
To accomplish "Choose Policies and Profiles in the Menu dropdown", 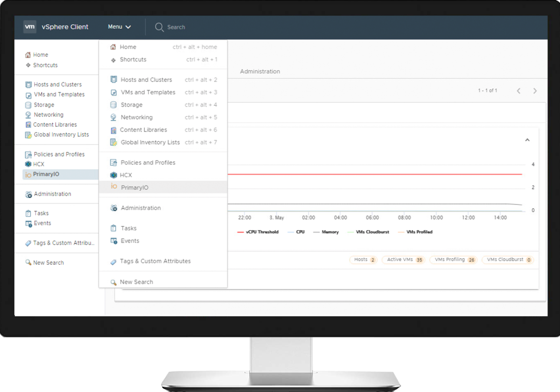I will coord(163,163).
